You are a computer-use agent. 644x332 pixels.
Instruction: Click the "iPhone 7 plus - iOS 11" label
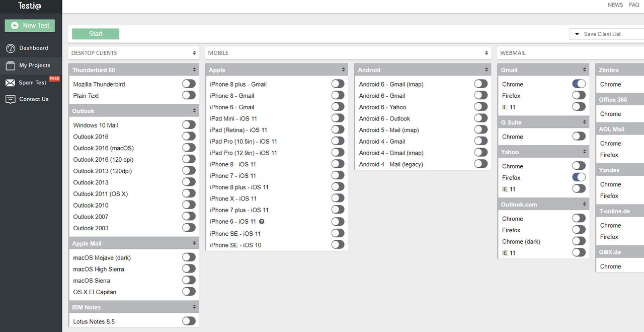click(x=239, y=210)
